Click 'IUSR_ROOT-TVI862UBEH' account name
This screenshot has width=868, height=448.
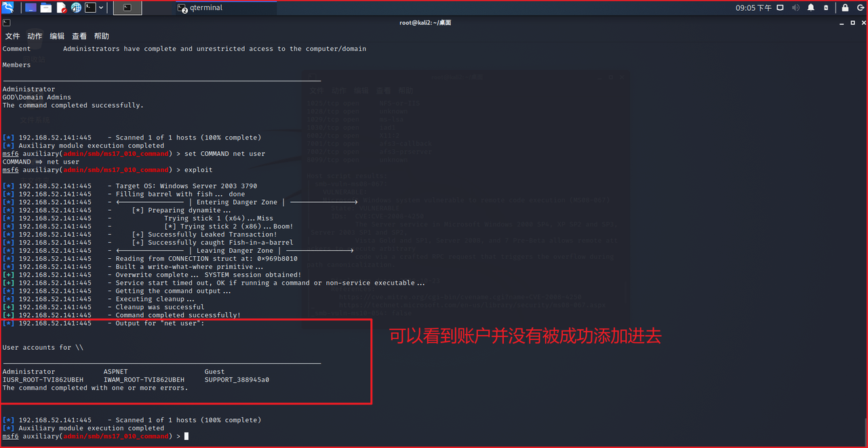coord(43,380)
